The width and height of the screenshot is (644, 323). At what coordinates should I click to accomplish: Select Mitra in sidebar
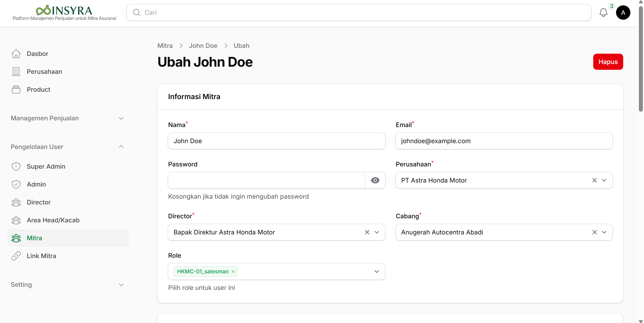(x=68, y=238)
